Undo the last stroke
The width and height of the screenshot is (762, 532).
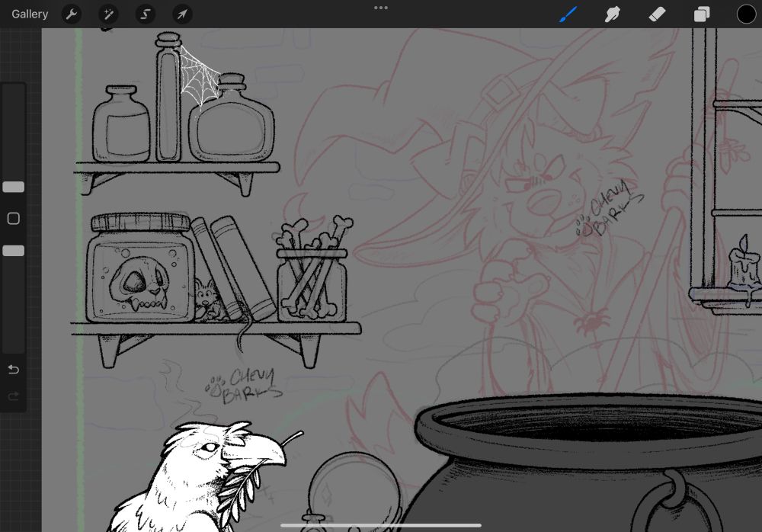(x=14, y=370)
